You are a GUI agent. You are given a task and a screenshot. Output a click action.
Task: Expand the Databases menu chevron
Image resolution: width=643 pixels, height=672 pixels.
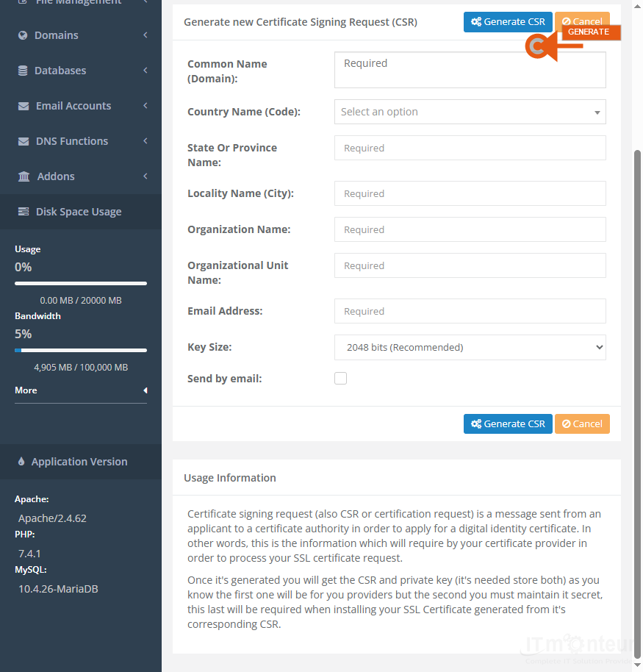146,71
